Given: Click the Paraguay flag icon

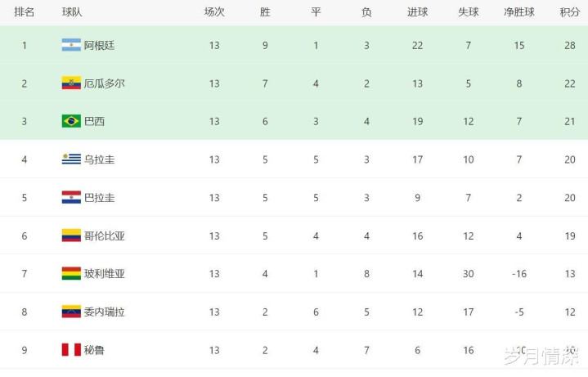Looking at the screenshot, I should (71, 197).
